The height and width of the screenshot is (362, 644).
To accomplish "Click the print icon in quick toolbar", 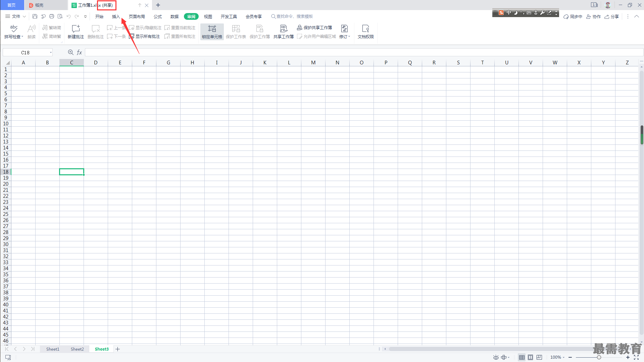I will click(52, 16).
